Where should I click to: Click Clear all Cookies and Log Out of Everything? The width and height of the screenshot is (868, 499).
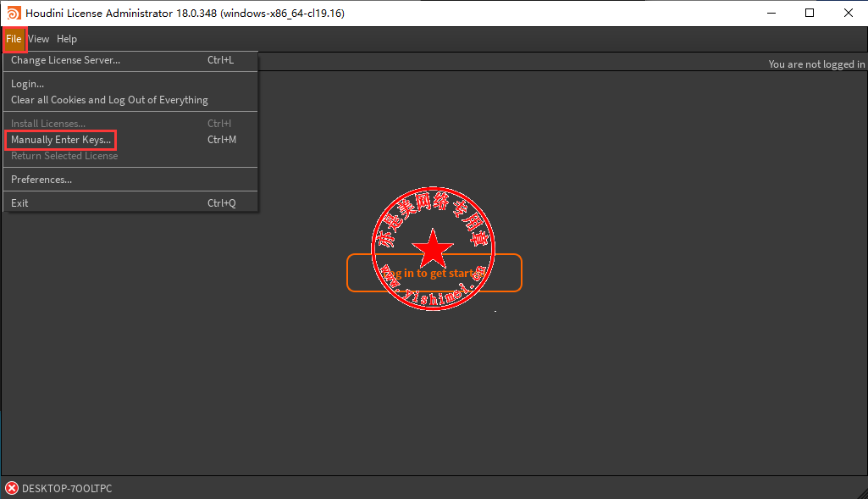109,100
